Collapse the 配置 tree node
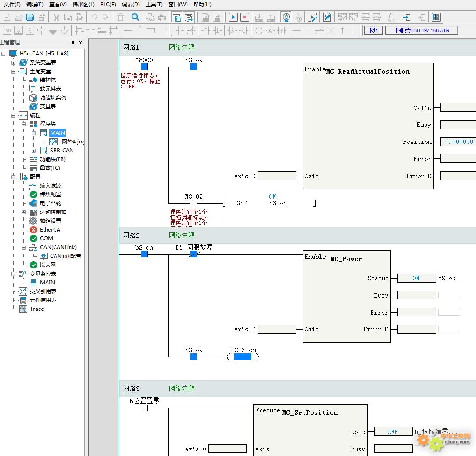 click(x=13, y=177)
